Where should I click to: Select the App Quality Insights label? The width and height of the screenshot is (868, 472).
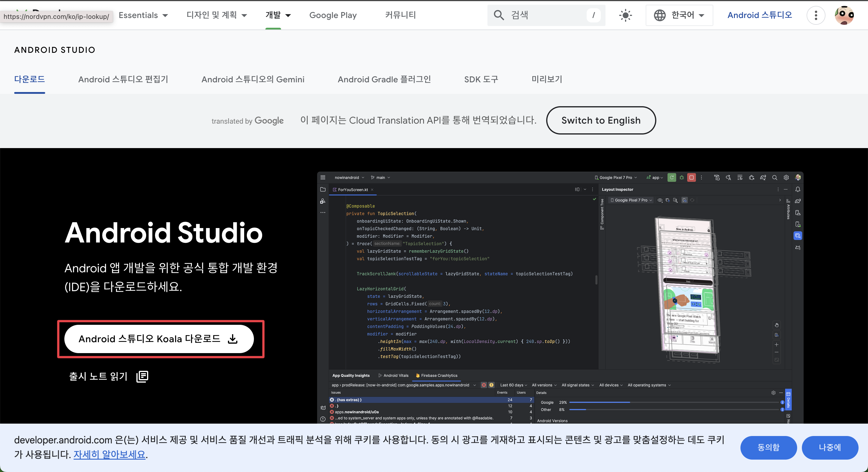coord(351,375)
